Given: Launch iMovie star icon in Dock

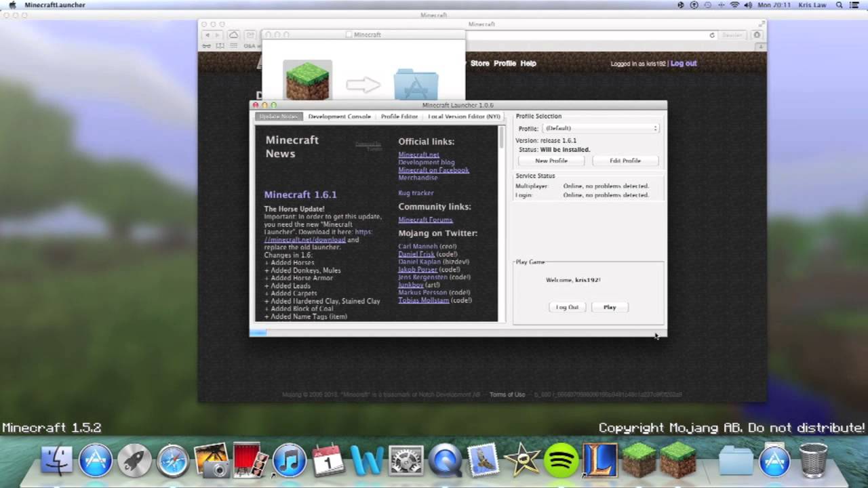Looking at the screenshot, I should point(522,460).
